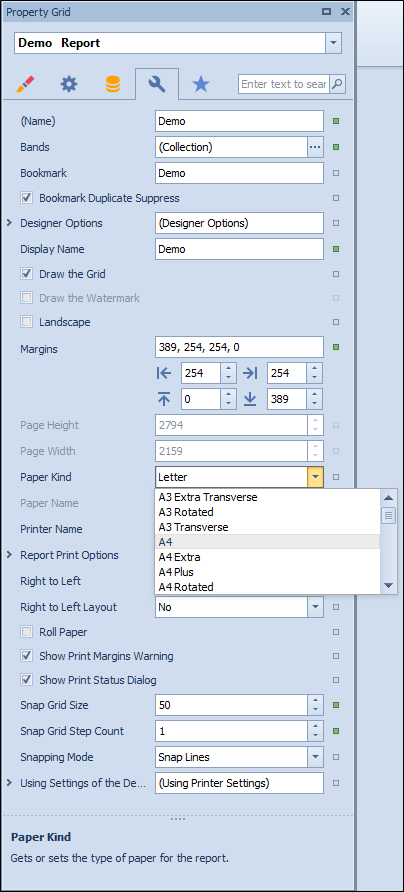This screenshot has width=404, height=892.
Task: Choose A4 from the paper kind list
Action: 267,542
